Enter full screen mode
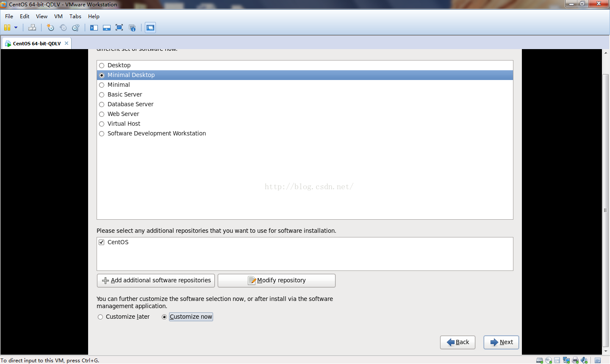This screenshot has width=610, height=364. tap(119, 28)
